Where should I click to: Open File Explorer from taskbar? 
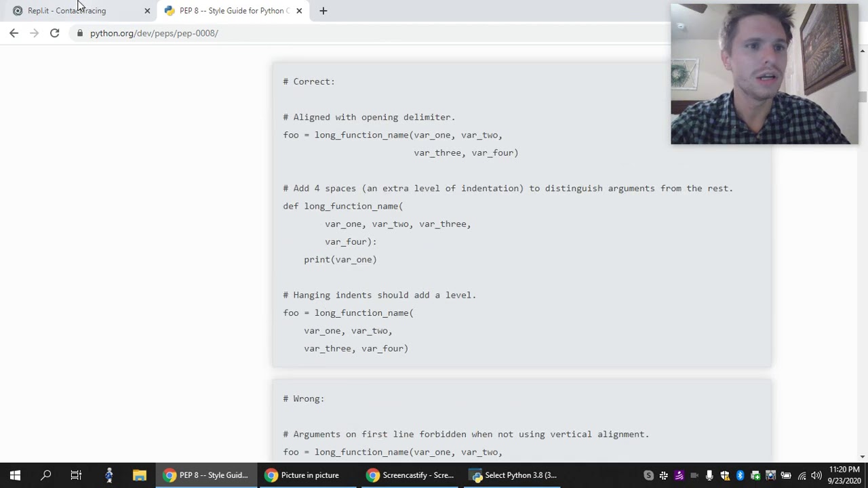[139, 475]
